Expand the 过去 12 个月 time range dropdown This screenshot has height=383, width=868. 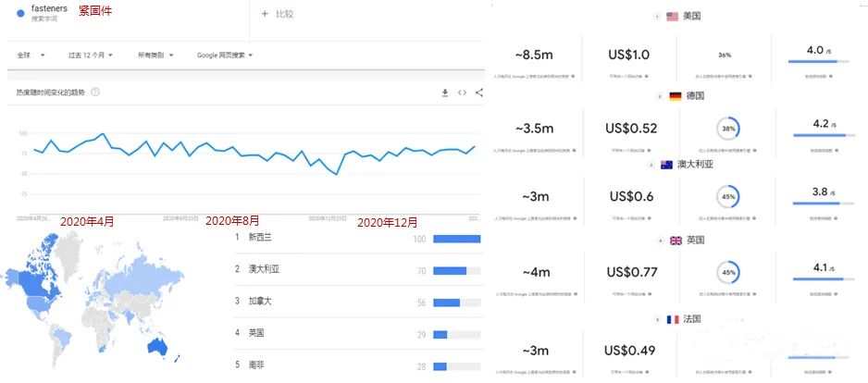coord(90,56)
